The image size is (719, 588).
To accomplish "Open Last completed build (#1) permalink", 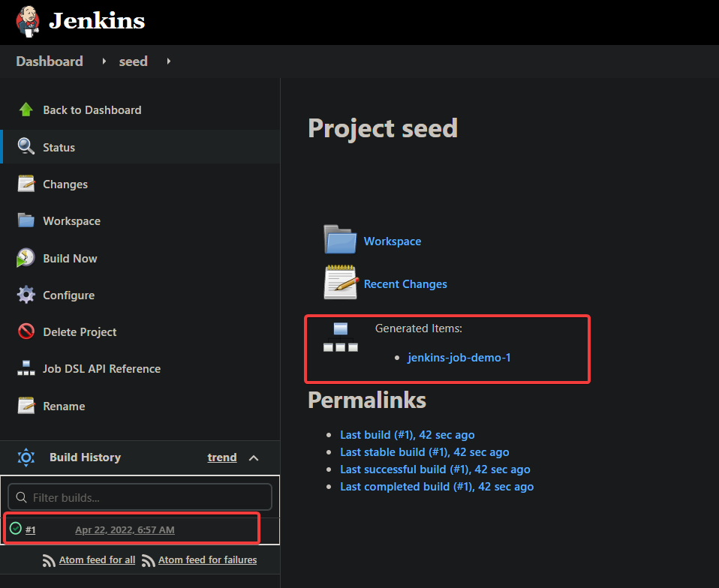I will point(437,487).
